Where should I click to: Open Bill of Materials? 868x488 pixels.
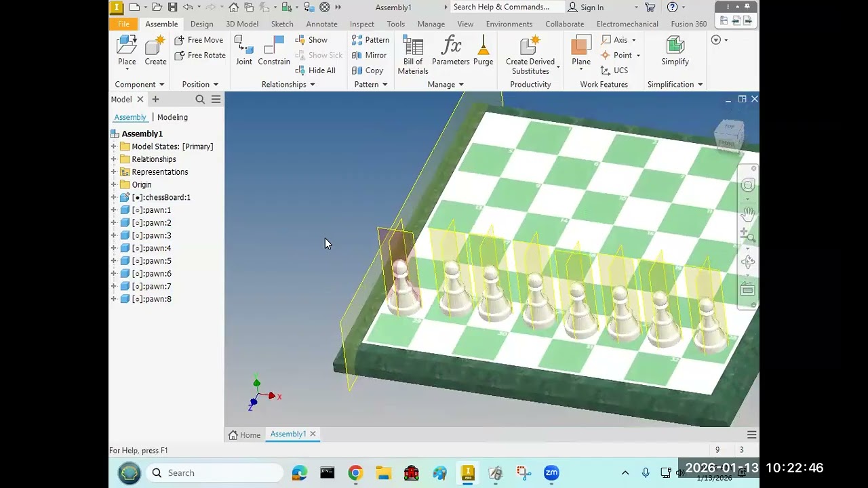413,55
